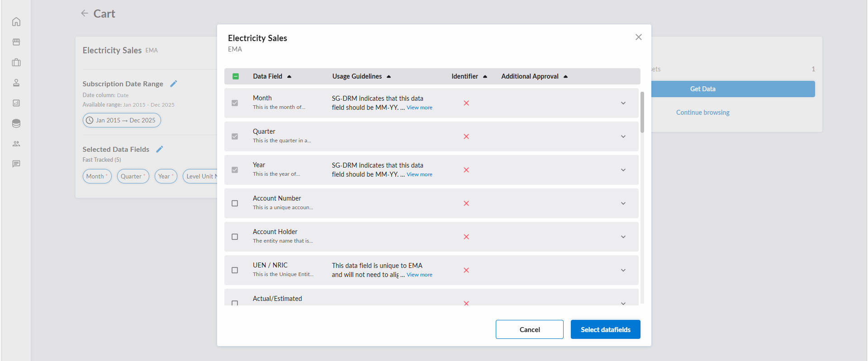The height and width of the screenshot is (361, 868).
Task: Expand the Year row details
Action: (x=623, y=170)
